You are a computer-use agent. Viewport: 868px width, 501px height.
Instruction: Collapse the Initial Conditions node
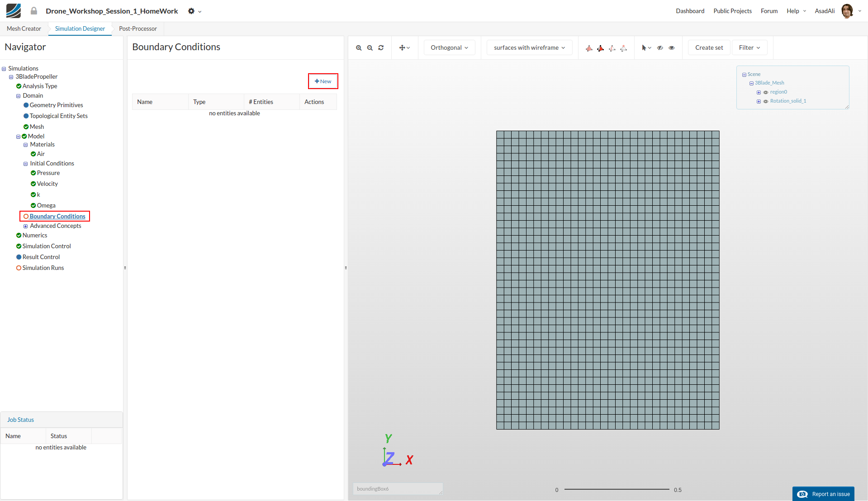(x=26, y=164)
